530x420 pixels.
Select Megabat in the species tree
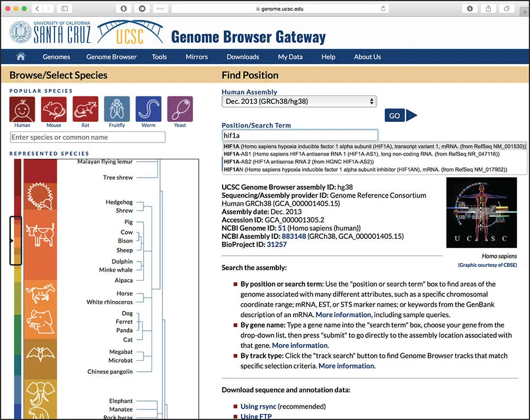pos(121,352)
